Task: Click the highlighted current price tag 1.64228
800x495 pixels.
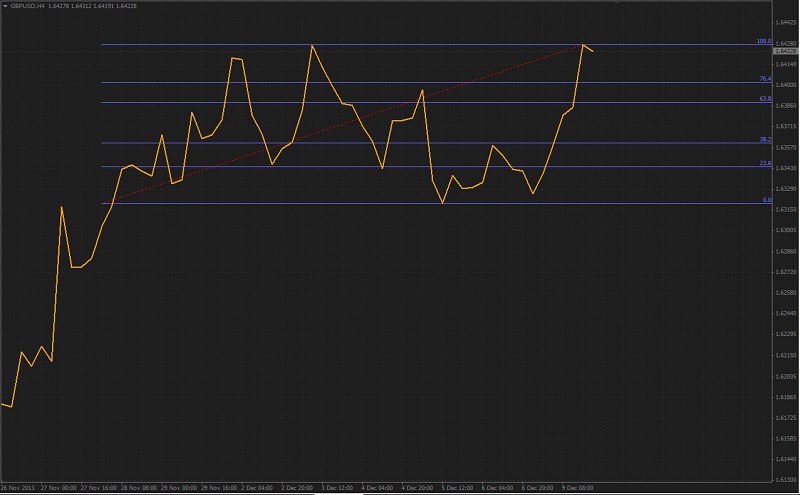Action: tap(786, 51)
